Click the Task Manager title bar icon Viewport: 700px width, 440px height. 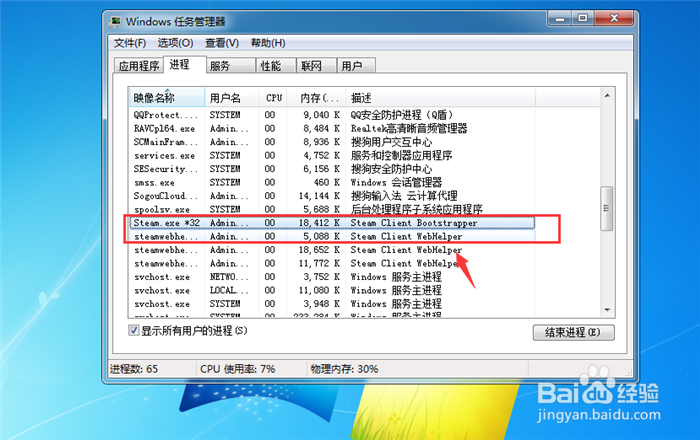(116, 21)
